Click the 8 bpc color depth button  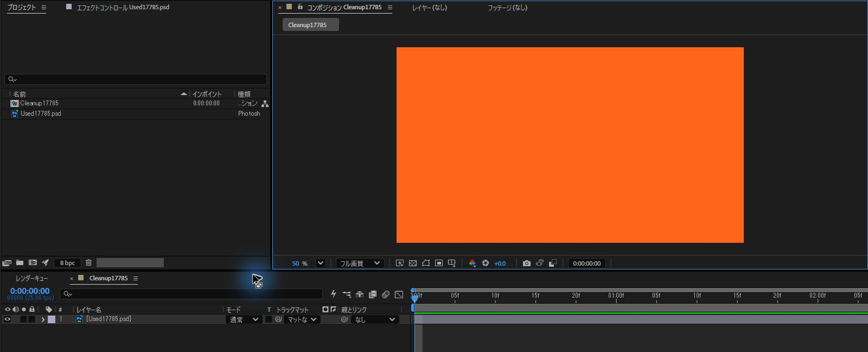pyautogui.click(x=67, y=263)
